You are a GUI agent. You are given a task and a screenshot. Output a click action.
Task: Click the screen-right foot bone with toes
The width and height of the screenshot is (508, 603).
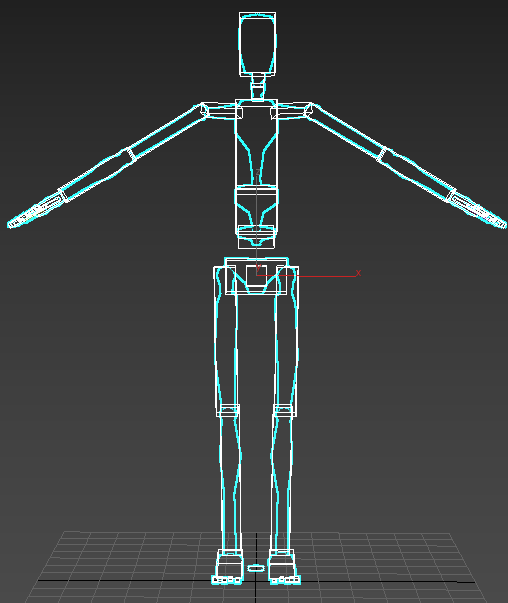283,566
